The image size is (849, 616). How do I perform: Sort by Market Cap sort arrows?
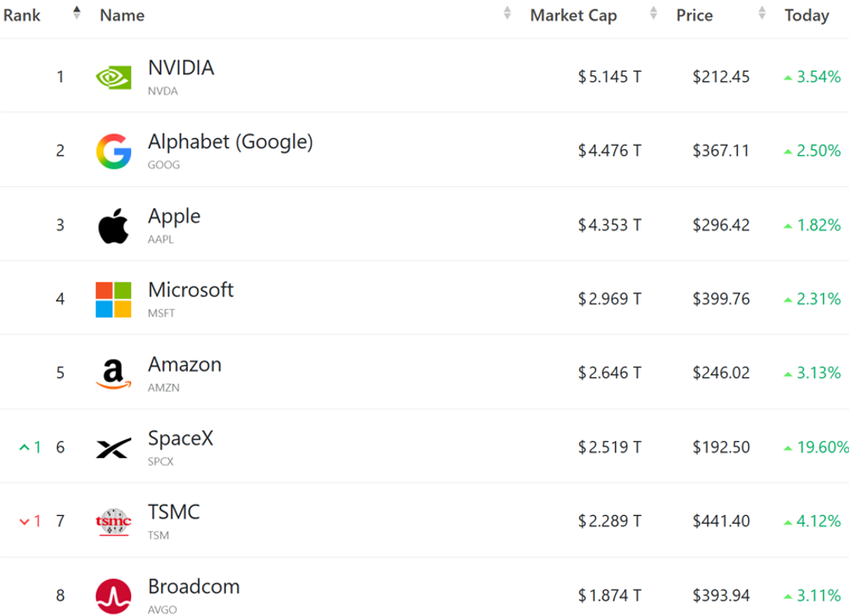tap(653, 13)
